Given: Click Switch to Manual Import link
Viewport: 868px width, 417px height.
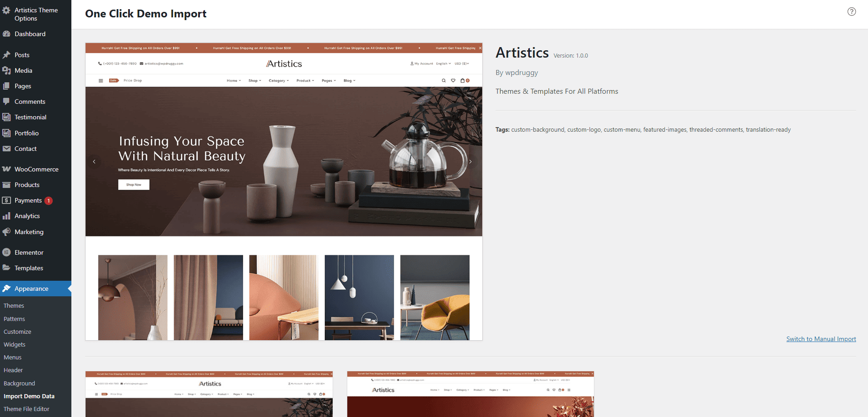Looking at the screenshot, I should click(821, 339).
